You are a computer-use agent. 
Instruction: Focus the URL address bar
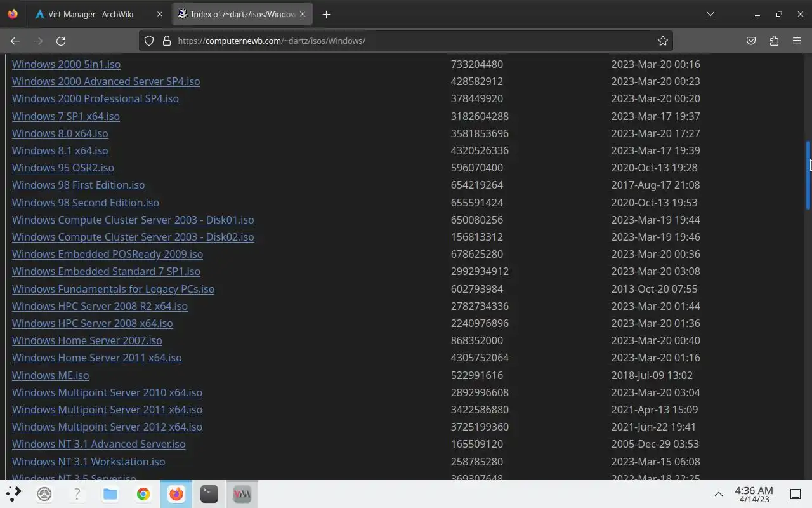pyautogui.click(x=406, y=41)
